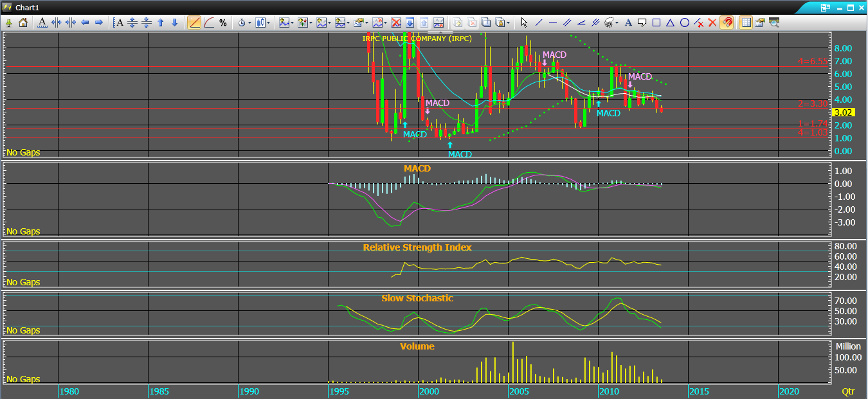
Task: Click the home icon in the toolbar
Action: pyautogui.click(x=23, y=22)
